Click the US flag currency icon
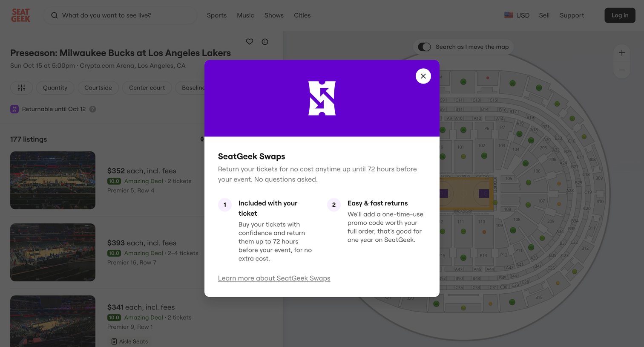The height and width of the screenshot is (347, 644). (x=509, y=15)
